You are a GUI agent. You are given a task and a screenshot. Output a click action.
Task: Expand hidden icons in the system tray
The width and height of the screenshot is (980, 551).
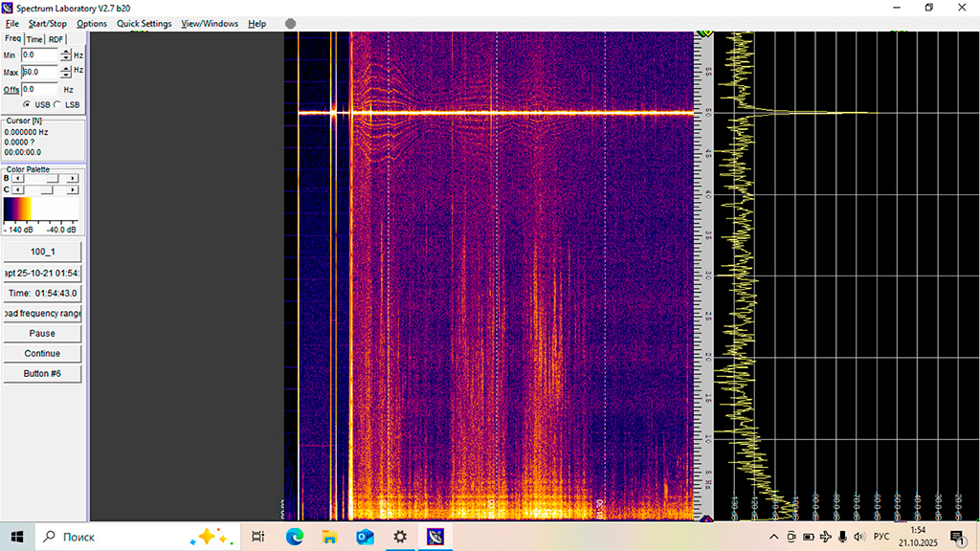(x=774, y=536)
